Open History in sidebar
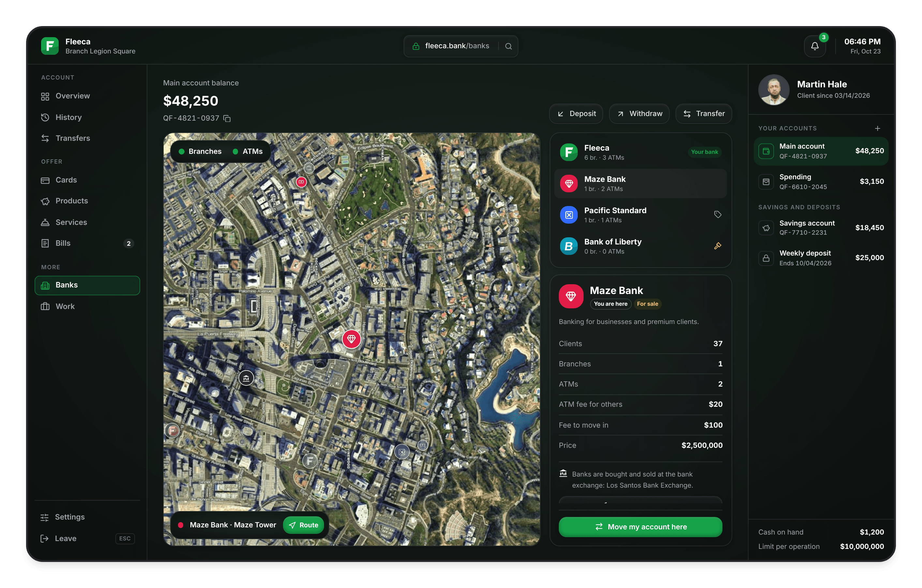 [x=87, y=118]
